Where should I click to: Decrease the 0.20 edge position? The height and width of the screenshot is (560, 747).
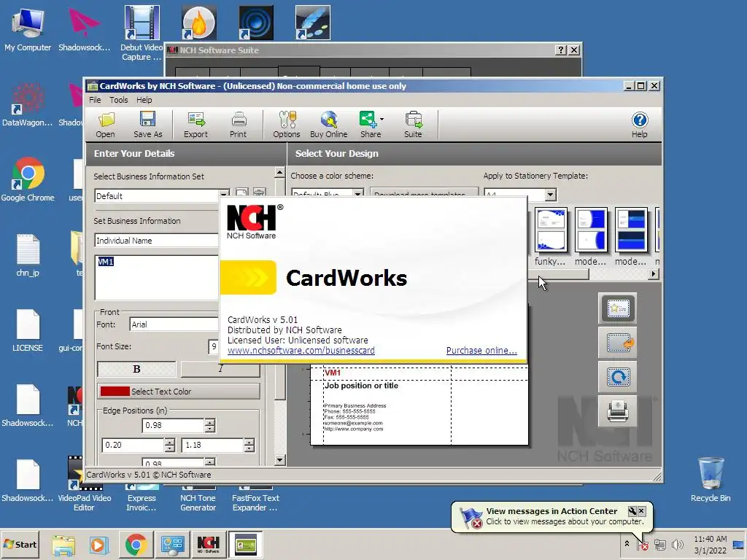point(169,448)
